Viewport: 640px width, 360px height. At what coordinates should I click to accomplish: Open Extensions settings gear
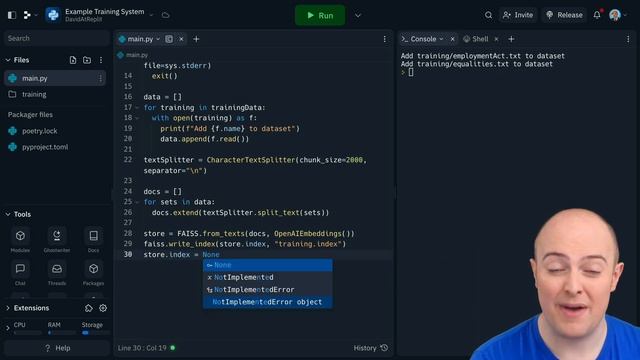click(103, 308)
